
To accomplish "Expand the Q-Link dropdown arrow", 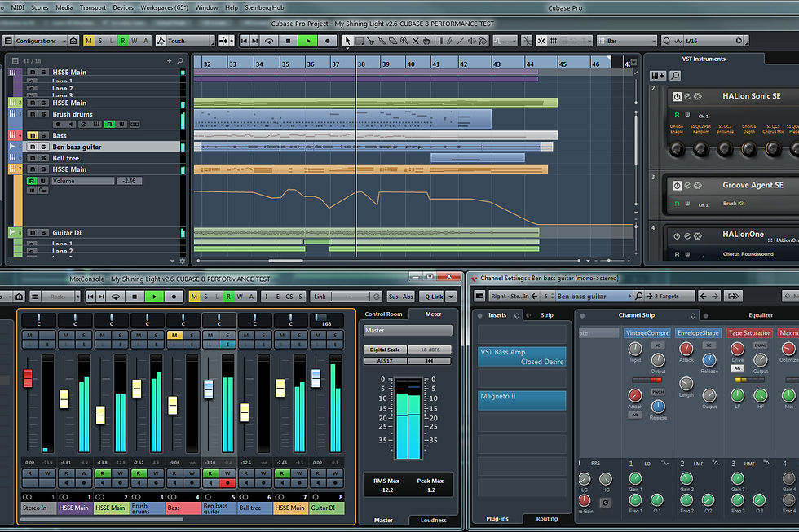I will (x=451, y=297).
